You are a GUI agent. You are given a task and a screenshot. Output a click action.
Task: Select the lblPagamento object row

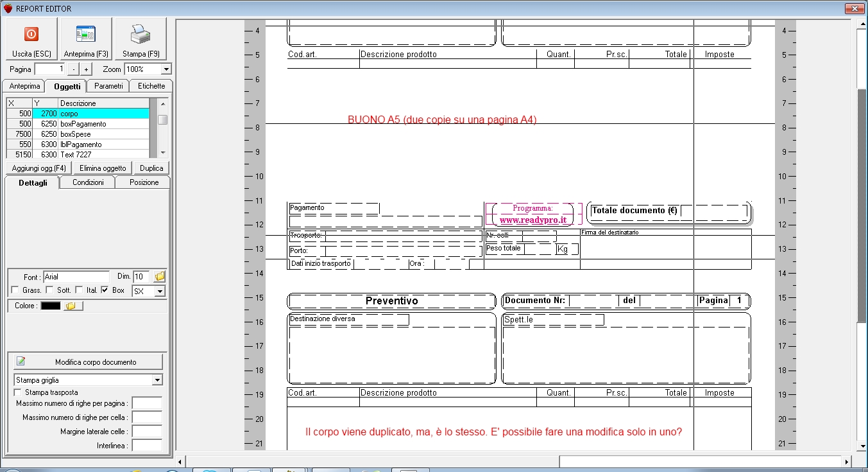click(x=78, y=144)
